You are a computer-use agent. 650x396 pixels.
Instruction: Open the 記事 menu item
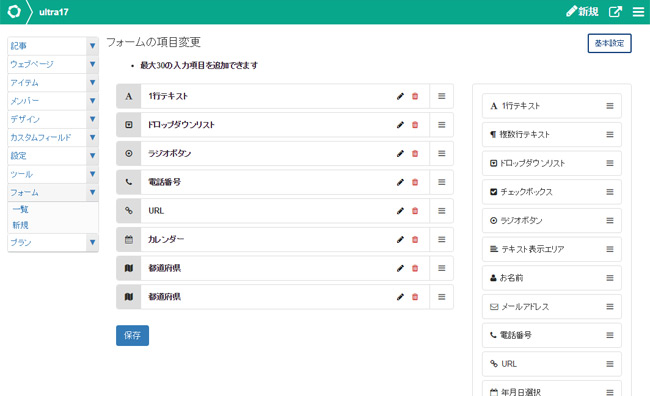click(47, 46)
